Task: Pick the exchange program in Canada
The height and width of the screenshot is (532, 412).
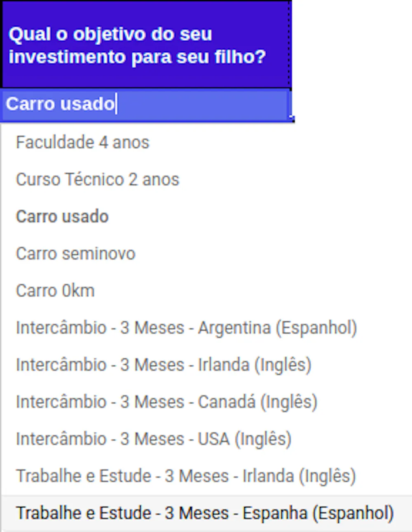Action: coord(166,402)
